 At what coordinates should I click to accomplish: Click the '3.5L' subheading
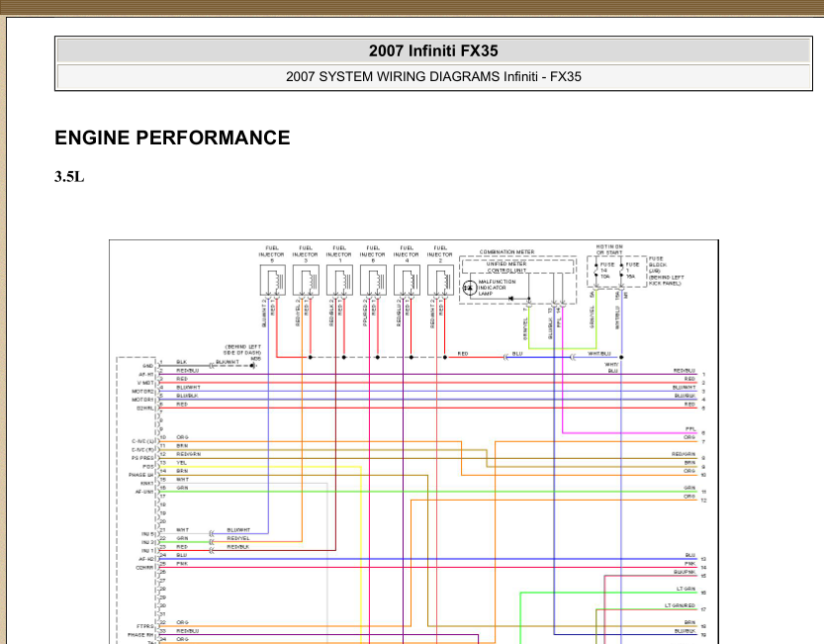(69, 177)
